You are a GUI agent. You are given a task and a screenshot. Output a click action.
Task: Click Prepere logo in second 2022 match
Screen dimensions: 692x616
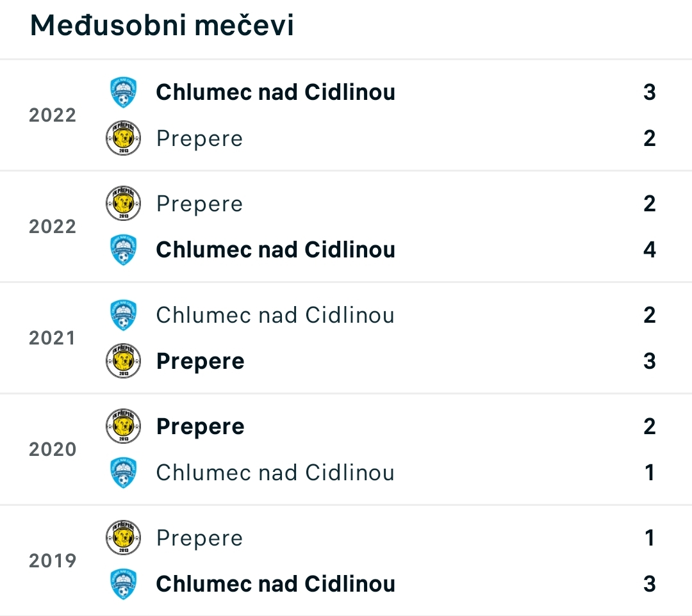(123, 203)
